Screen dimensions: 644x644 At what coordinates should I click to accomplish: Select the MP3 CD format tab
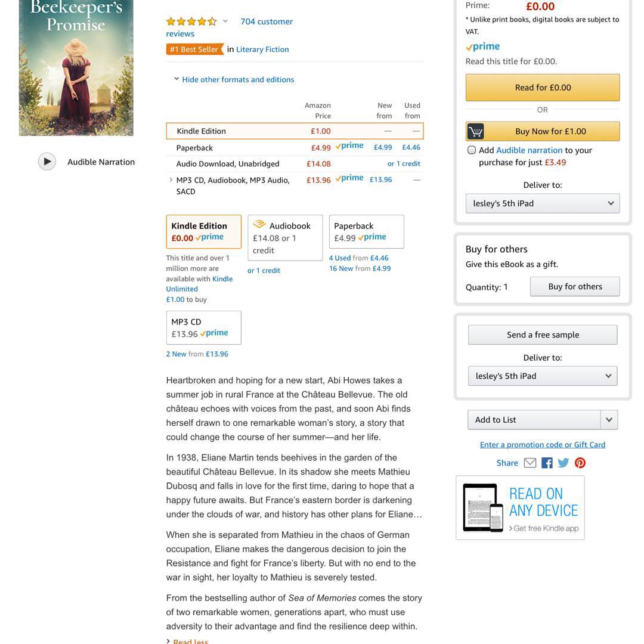(x=204, y=327)
